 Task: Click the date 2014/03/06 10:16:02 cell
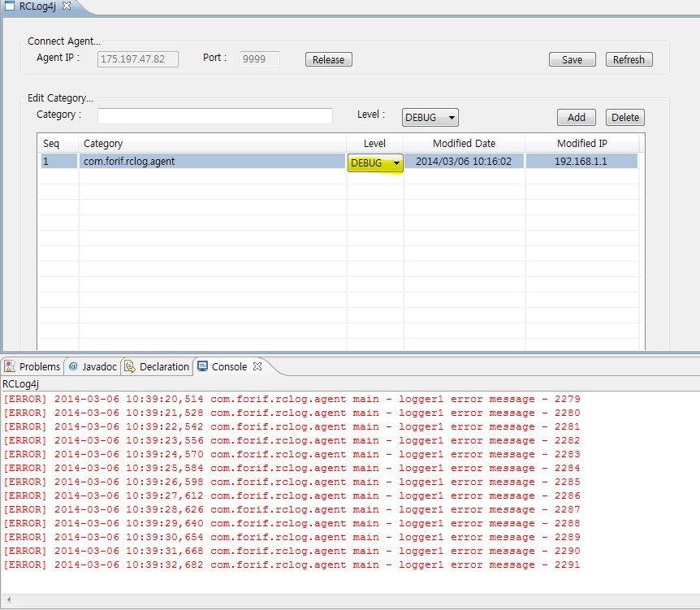point(464,161)
